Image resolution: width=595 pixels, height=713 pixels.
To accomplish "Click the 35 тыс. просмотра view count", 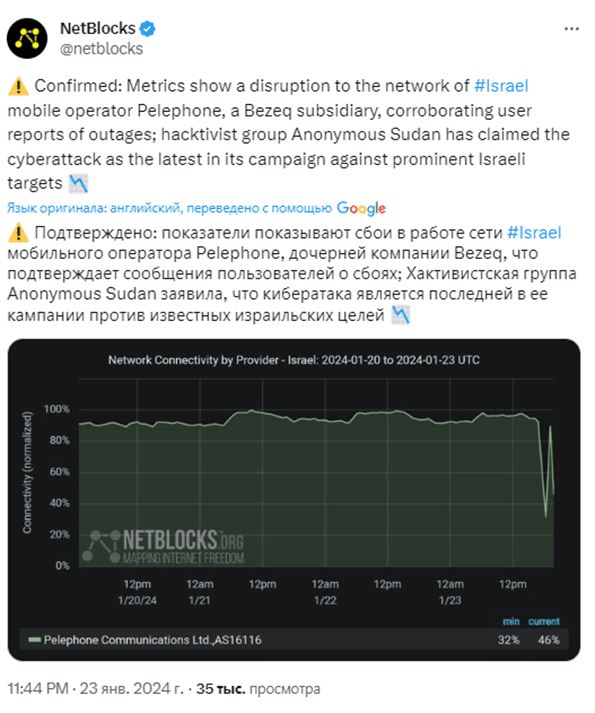I will tap(258, 688).
